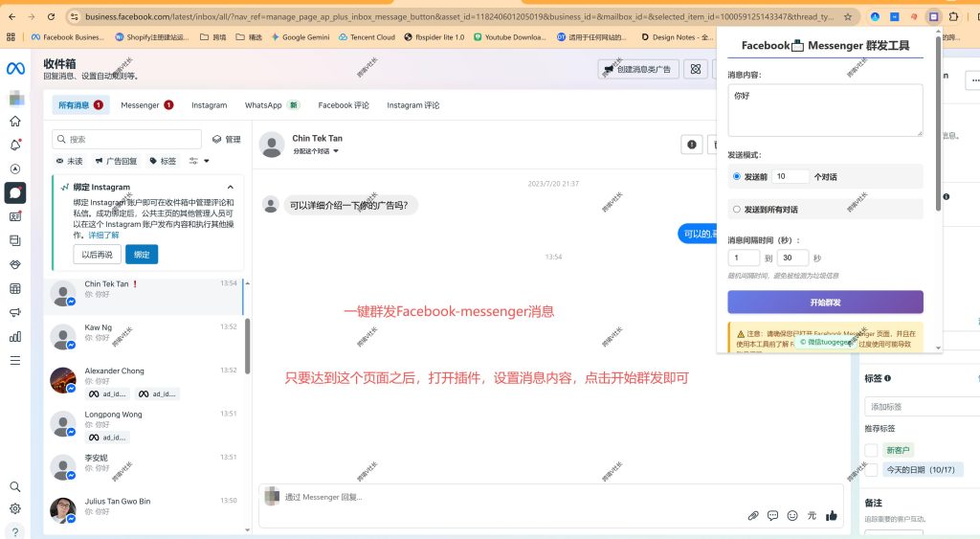Open browser extensions puzzle icon
980x539 pixels.
pos(953,17)
